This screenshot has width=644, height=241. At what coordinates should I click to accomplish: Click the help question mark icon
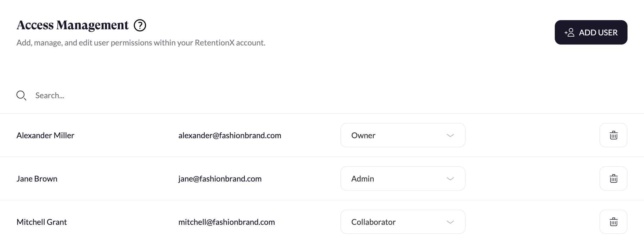[x=140, y=25]
